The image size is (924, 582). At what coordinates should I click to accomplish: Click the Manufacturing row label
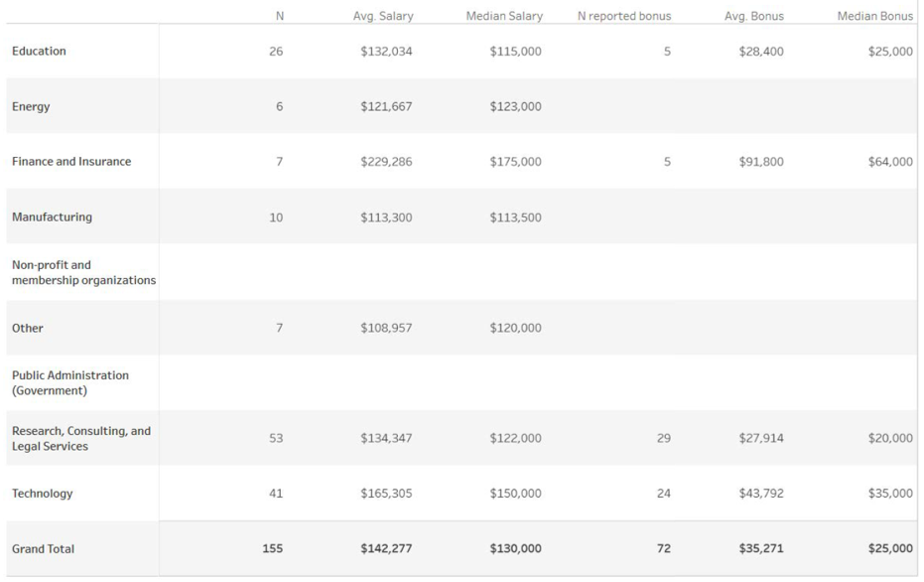click(x=52, y=218)
